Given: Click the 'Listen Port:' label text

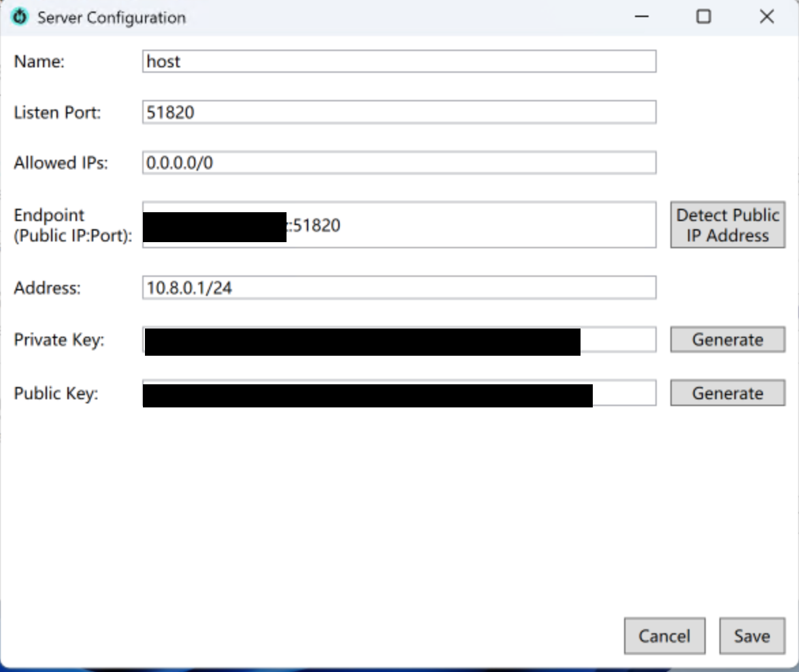Looking at the screenshot, I should tap(57, 113).
